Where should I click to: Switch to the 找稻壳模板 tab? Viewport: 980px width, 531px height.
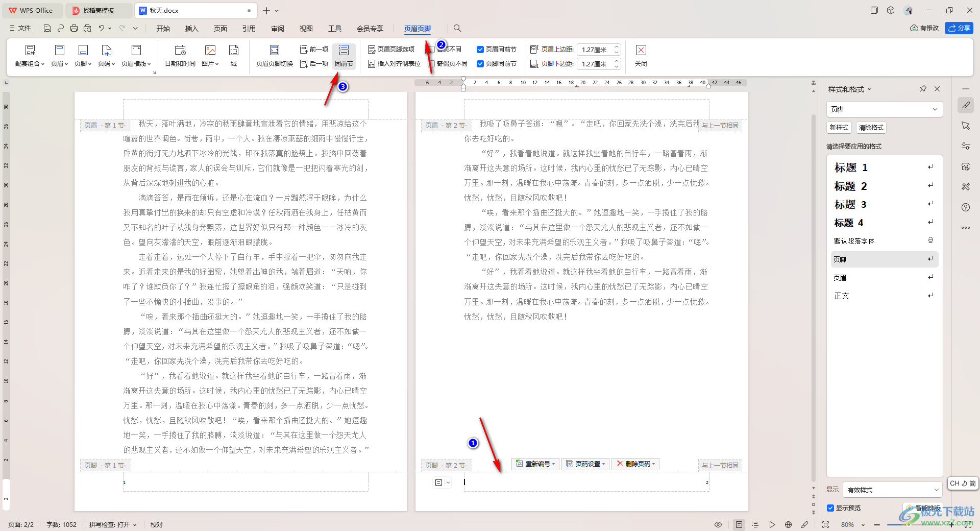(99, 10)
